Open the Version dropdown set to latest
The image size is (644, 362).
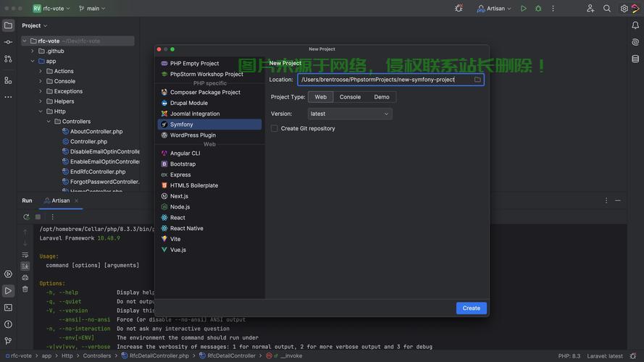point(350,114)
